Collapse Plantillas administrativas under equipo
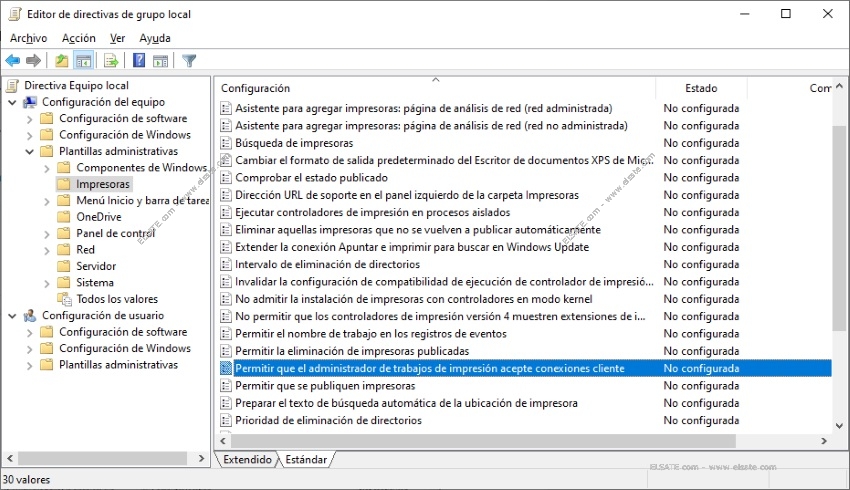The width and height of the screenshot is (850, 490). [30, 151]
